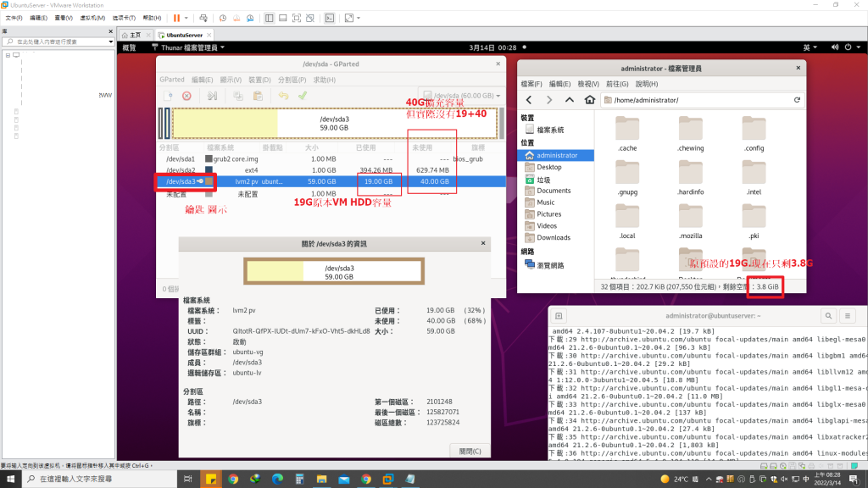
Task: Select /dev/sda2 ext4 row in GParted
Action: (331, 169)
